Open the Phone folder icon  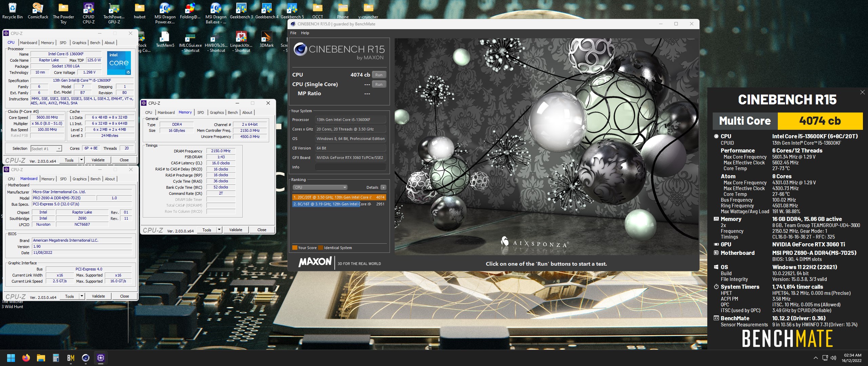[343, 11]
